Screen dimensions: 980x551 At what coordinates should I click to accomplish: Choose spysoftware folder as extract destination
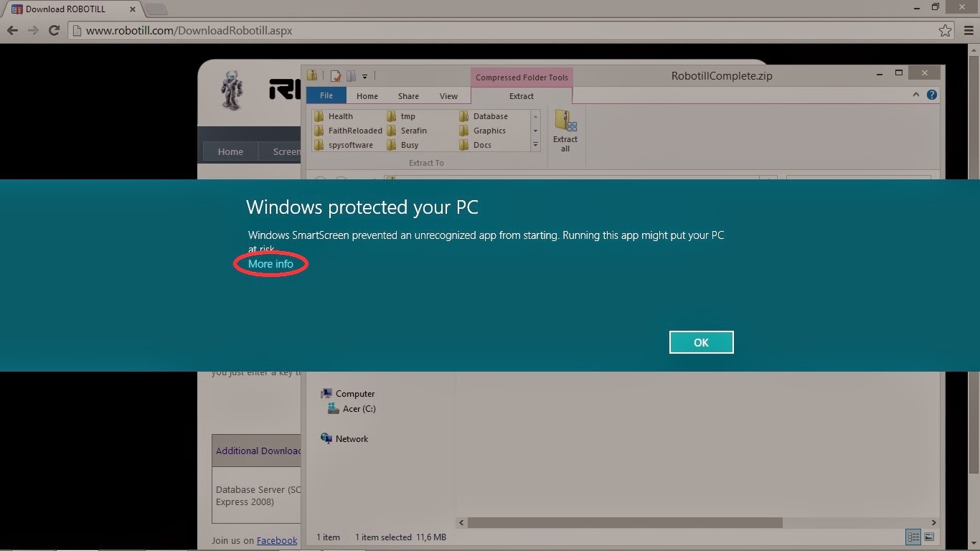tap(344, 145)
